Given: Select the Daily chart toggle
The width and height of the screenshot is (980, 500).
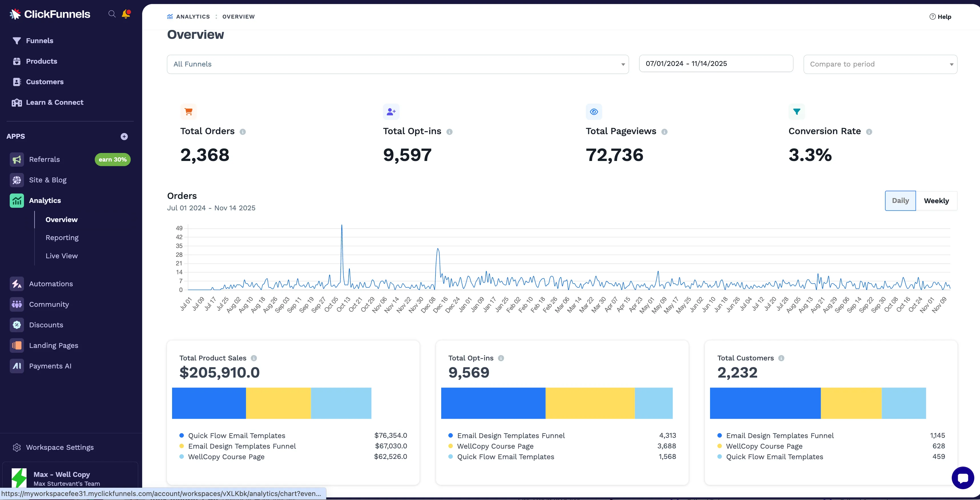Looking at the screenshot, I should click(x=900, y=201).
